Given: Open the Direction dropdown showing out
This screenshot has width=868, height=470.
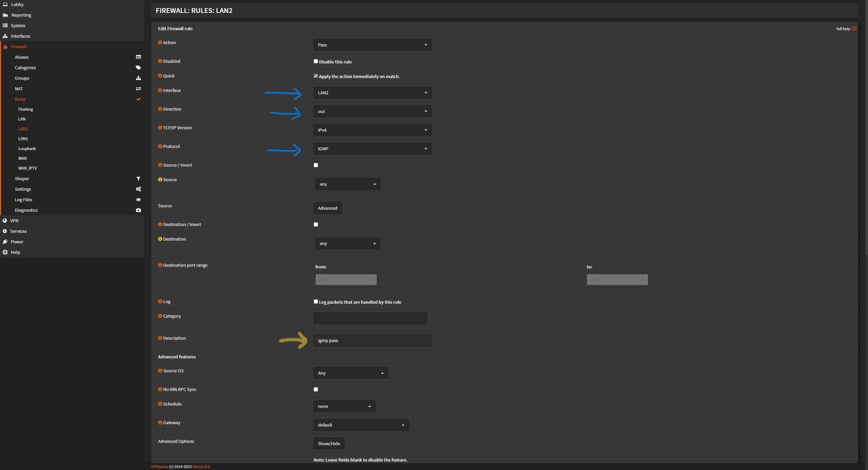Looking at the screenshot, I should (372, 111).
